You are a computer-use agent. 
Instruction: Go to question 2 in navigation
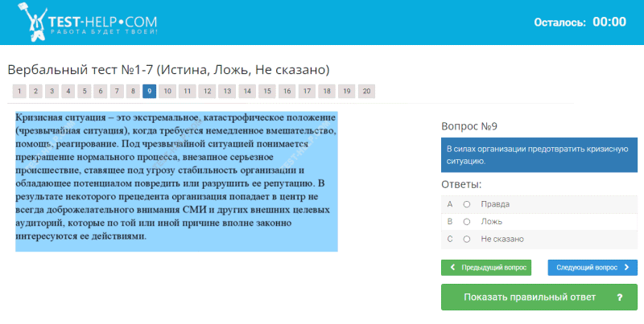point(35,91)
